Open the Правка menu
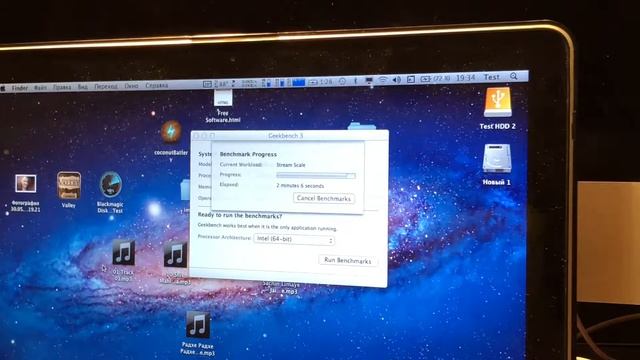 (62, 87)
